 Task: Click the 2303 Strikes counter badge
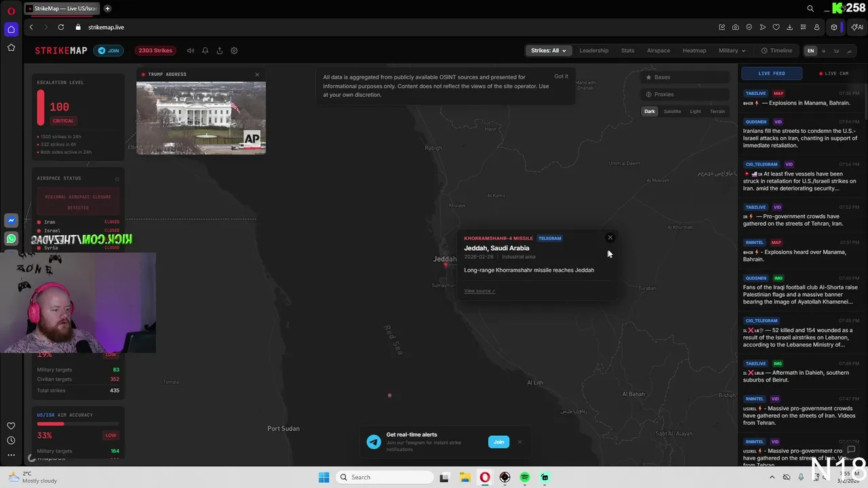[155, 51]
